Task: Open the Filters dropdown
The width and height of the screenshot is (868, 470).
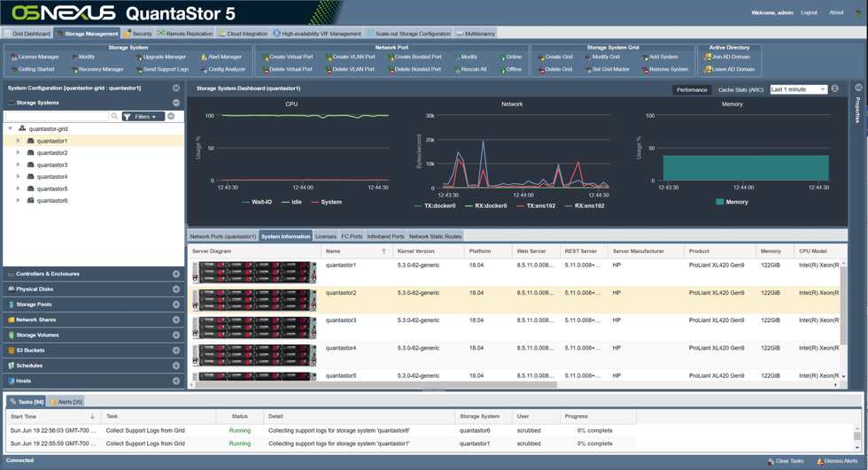Action: pyautogui.click(x=143, y=117)
